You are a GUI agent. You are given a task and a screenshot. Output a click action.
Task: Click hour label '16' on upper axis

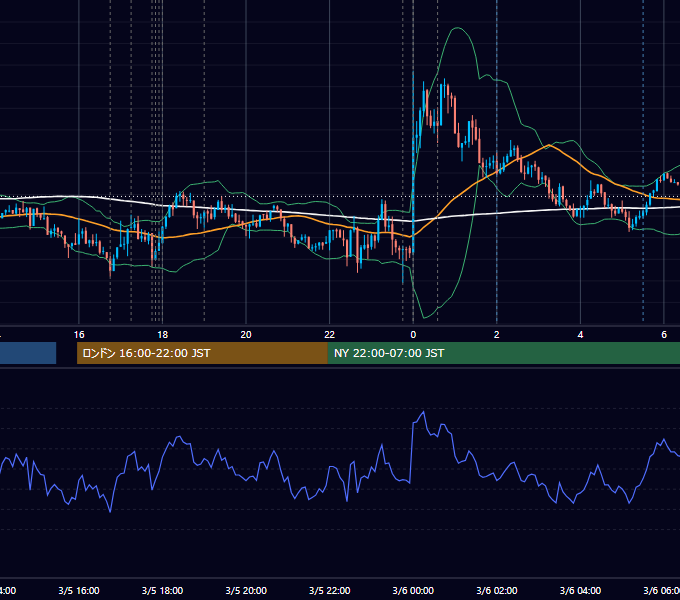click(79, 335)
